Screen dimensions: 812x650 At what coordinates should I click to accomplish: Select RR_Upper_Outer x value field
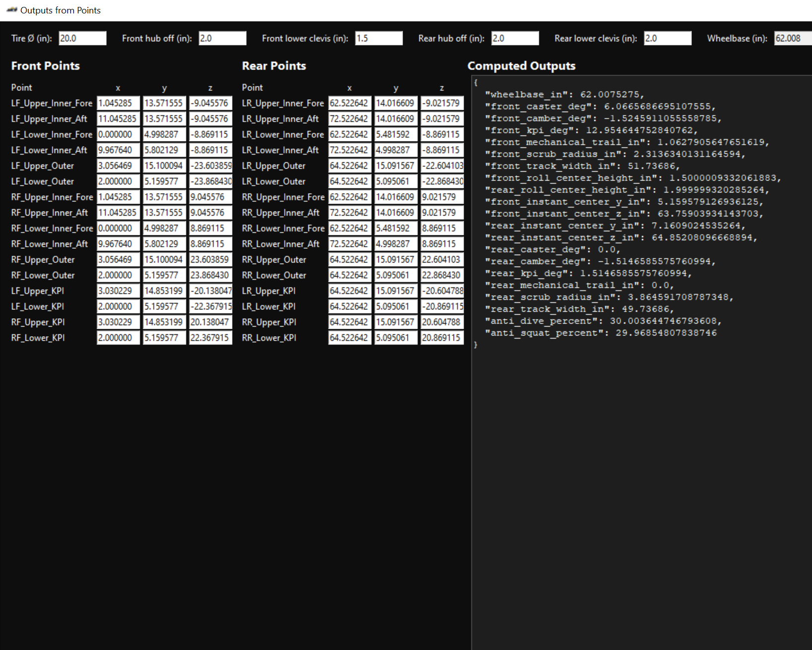click(x=349, y=260)
